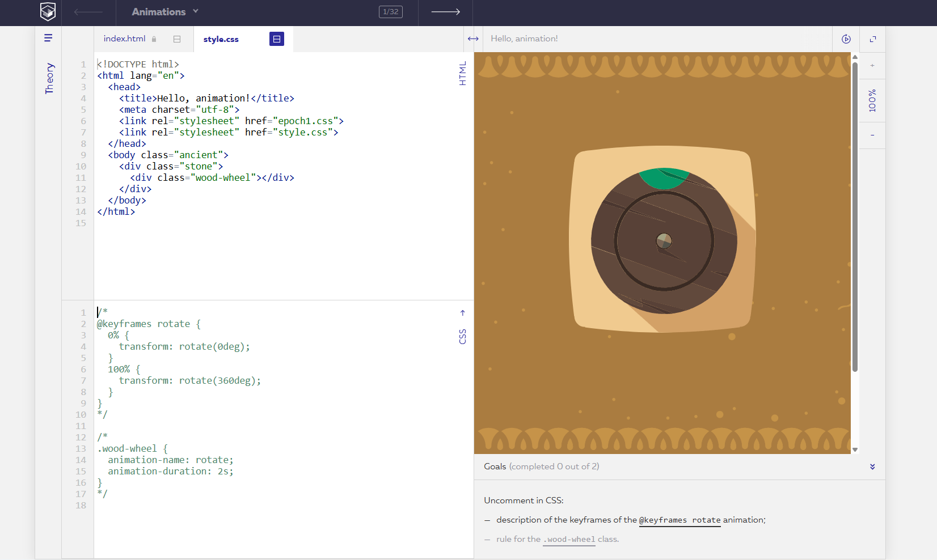937x560 pixels.
Task: Place cursor on animation-duration: 2s line
Action: (x=171, y=471)
